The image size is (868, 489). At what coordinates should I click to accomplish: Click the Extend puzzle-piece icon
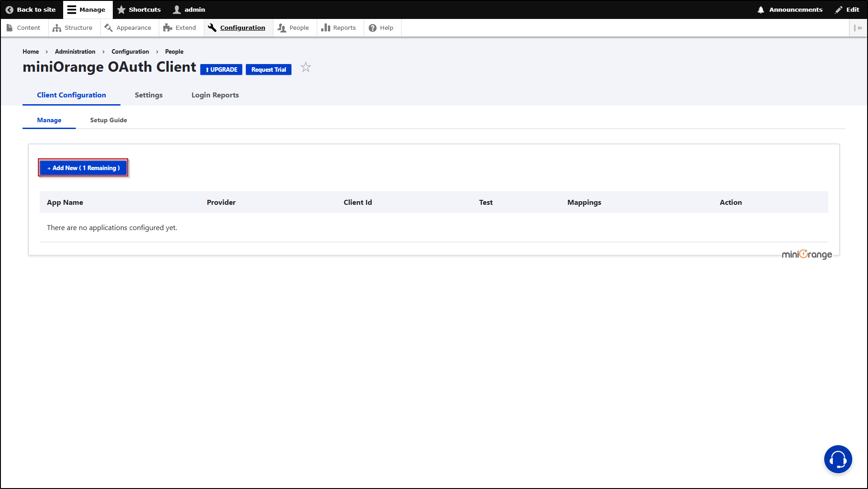(167, 28)
